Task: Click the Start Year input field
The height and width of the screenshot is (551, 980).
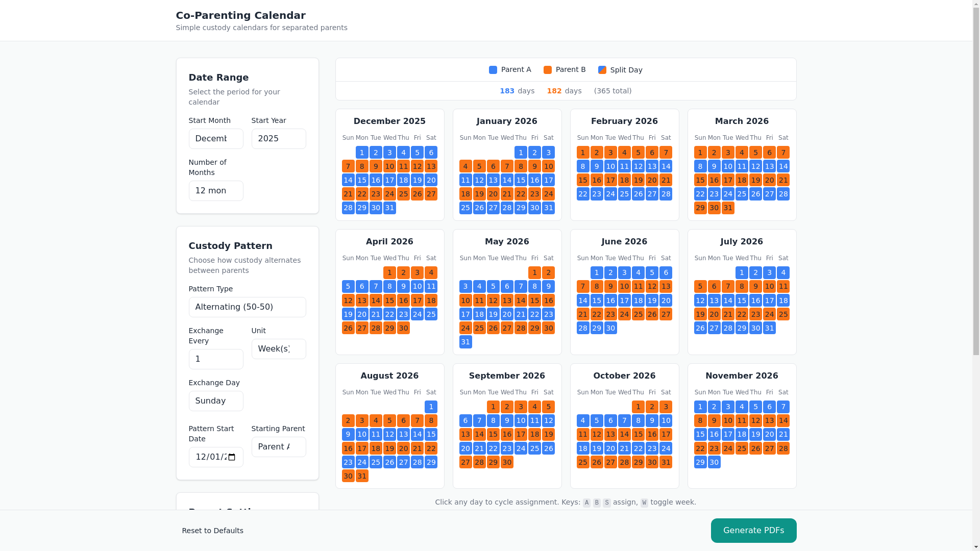Action: [278, 139]
